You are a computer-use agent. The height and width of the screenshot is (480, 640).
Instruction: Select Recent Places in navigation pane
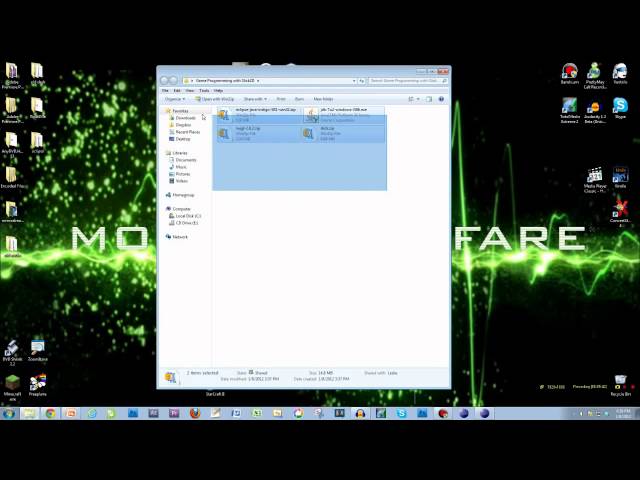187,132
